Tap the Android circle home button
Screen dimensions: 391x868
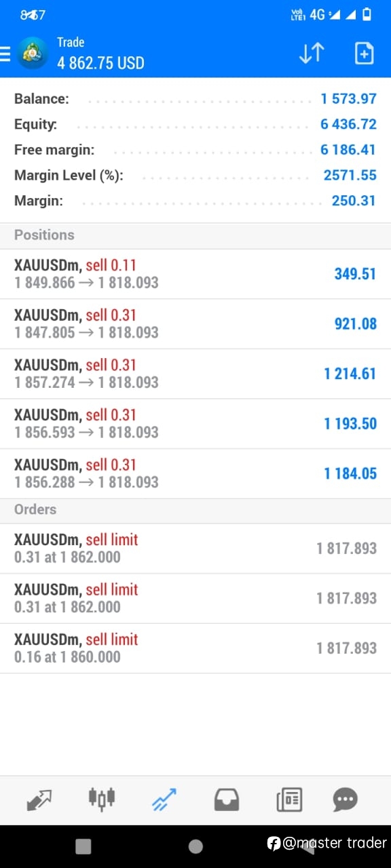point(195,846)
